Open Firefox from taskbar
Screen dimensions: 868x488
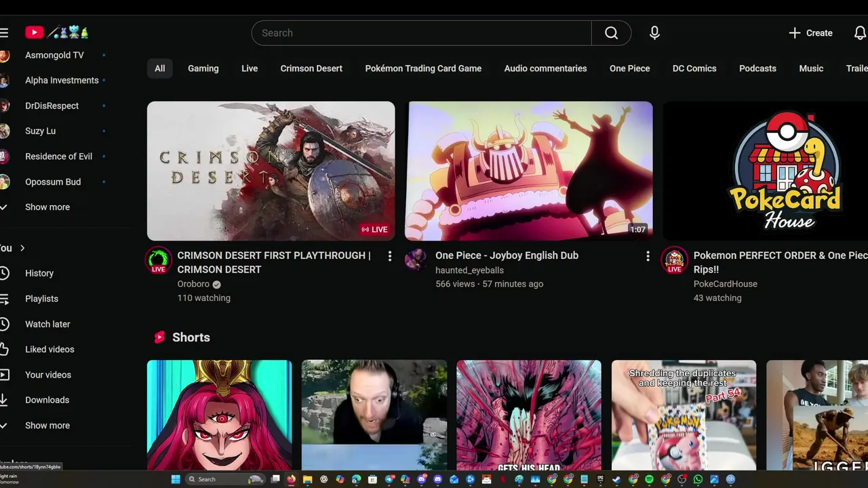(x=291, y=479)
